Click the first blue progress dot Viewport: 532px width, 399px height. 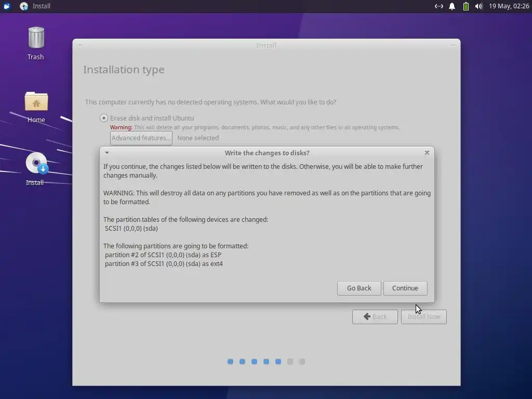(230, 362)
